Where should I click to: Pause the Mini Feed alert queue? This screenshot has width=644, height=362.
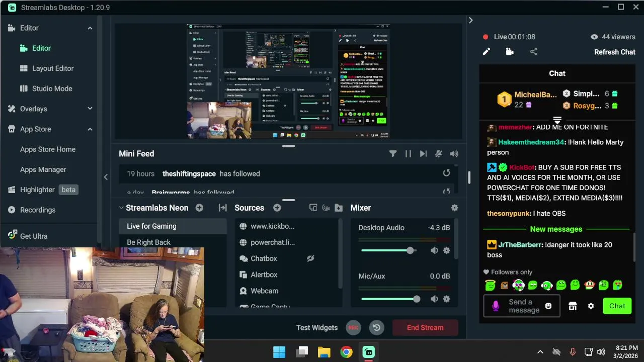408,154
